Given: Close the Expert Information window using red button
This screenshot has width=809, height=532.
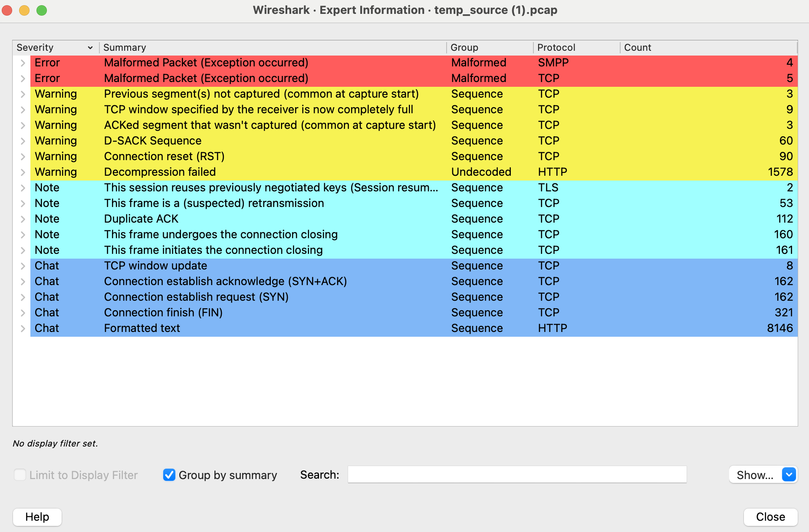Looking at the screenshot, I should (7, 10).
